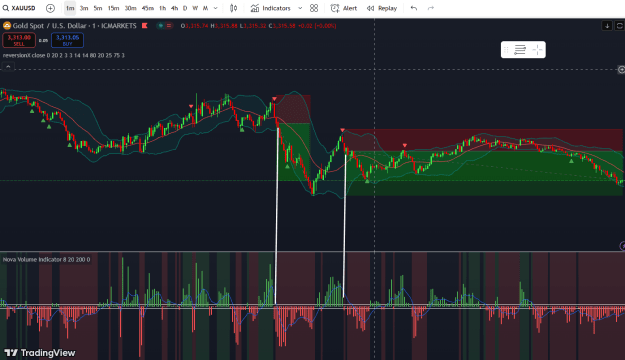Open the XAUUSD symbol search
Screen dimensions: 625x360
click(19, 8)
